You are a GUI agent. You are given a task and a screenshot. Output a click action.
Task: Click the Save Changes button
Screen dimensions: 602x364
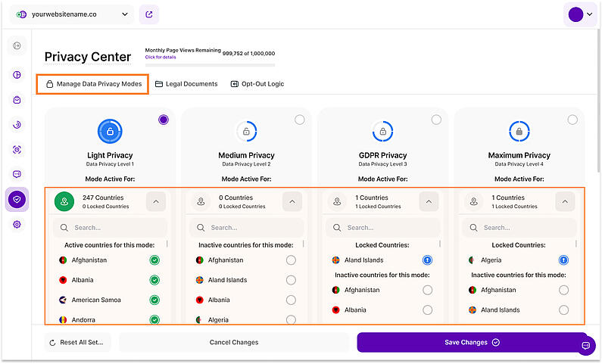pyautogui.click(x=472, y=342)
